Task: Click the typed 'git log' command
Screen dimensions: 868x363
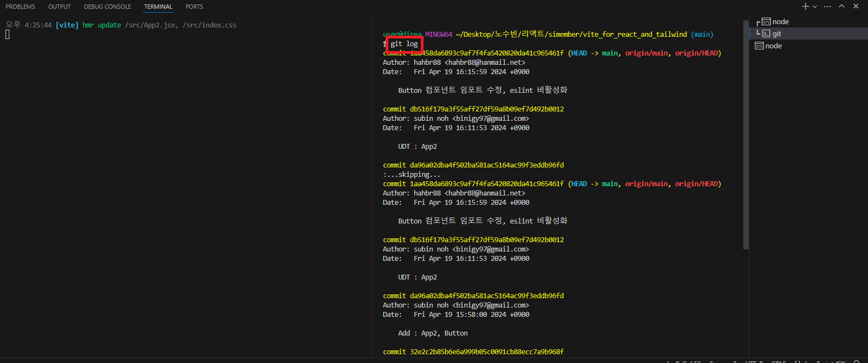Action: pyautogui.click(x=404, y=44)
